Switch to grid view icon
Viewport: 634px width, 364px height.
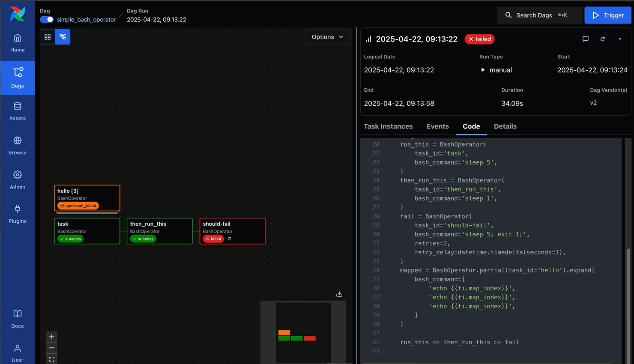tap(48, 37)
